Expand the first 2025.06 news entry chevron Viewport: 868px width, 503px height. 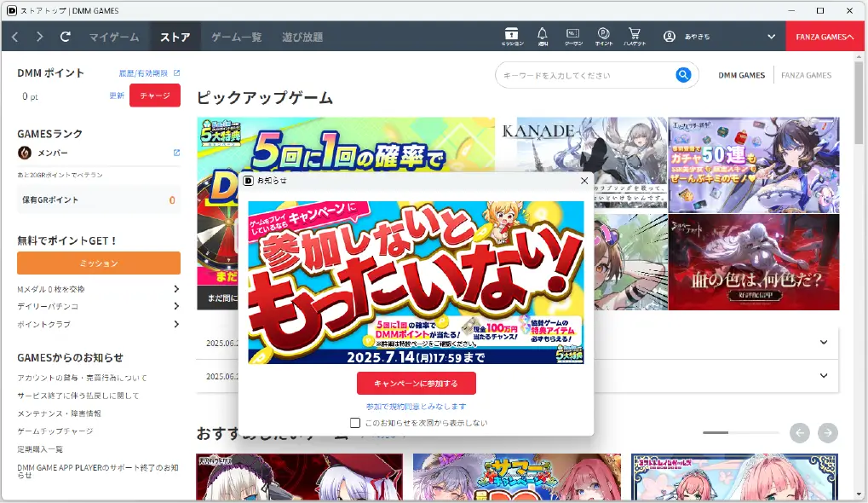point(823,342)
